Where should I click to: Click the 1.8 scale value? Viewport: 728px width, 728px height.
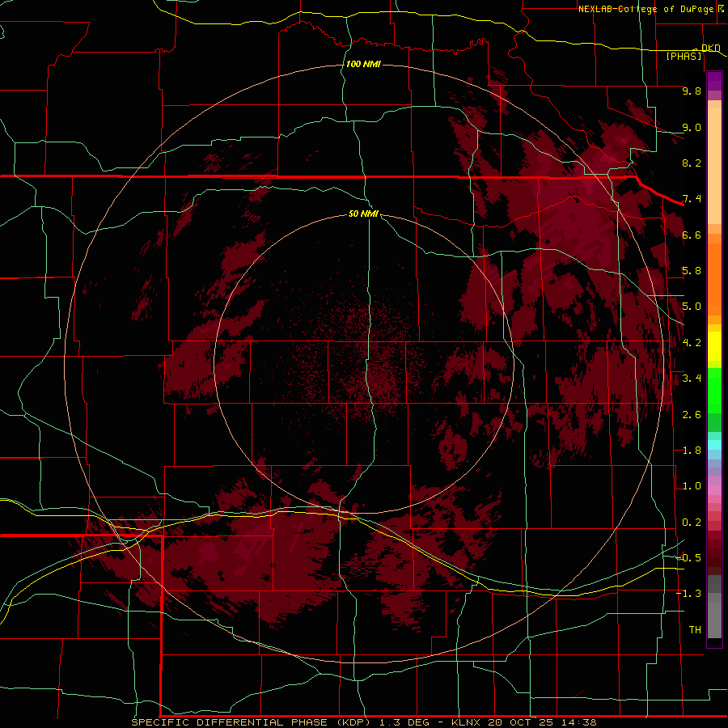pos(692,451)
